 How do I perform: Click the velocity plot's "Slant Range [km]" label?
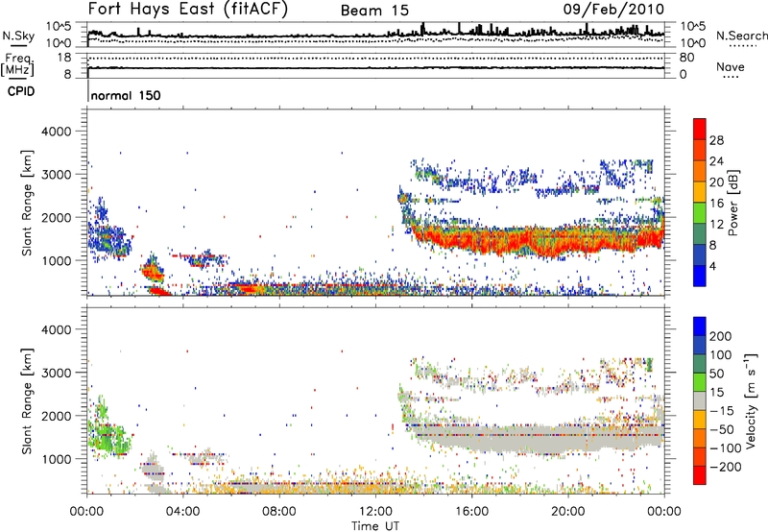pyautogui.click(x=27, y=401)
